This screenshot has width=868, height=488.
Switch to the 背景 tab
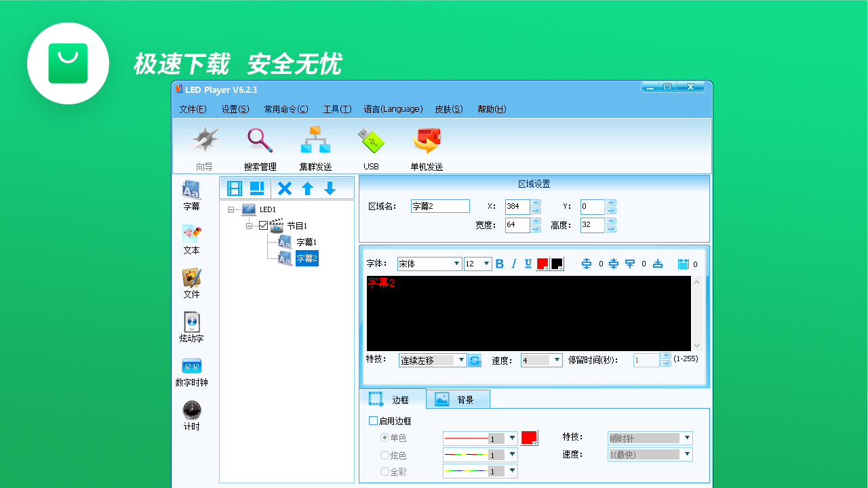(x=458, y=400)
